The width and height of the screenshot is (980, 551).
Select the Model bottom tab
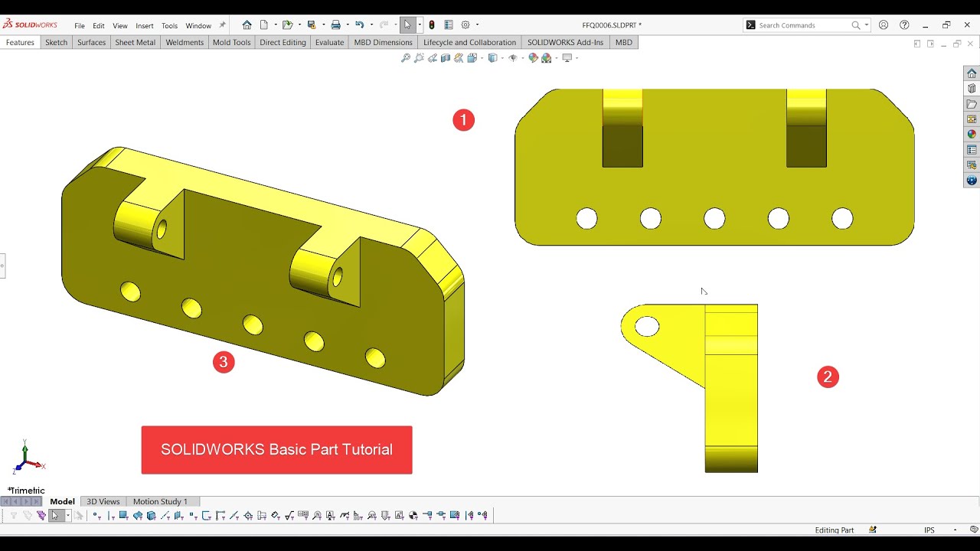pos(62,501)
